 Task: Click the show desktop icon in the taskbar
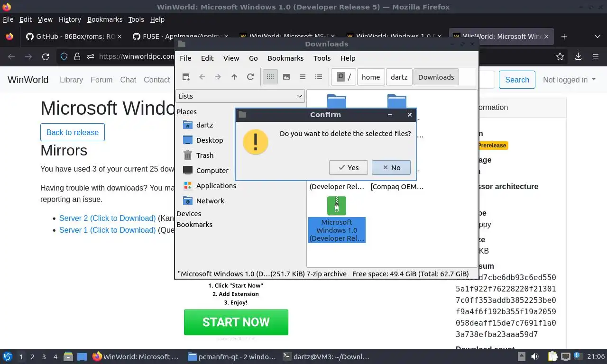tap(82, 356)
